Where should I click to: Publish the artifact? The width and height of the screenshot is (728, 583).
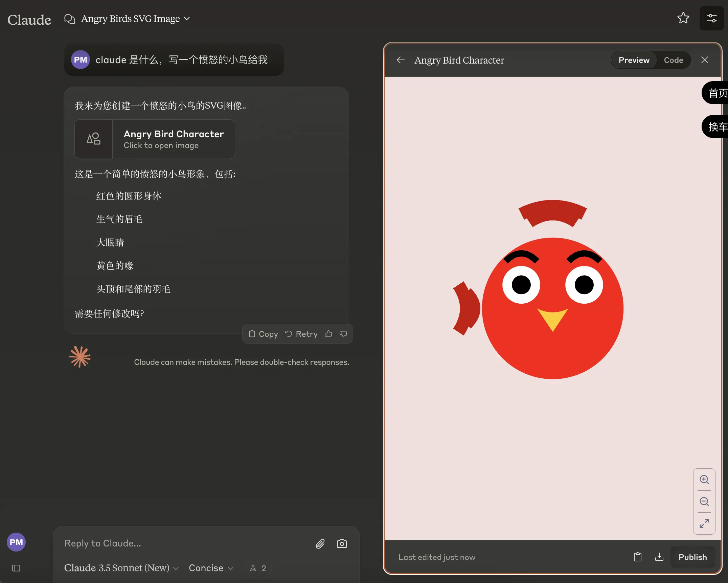pos(692,557)
